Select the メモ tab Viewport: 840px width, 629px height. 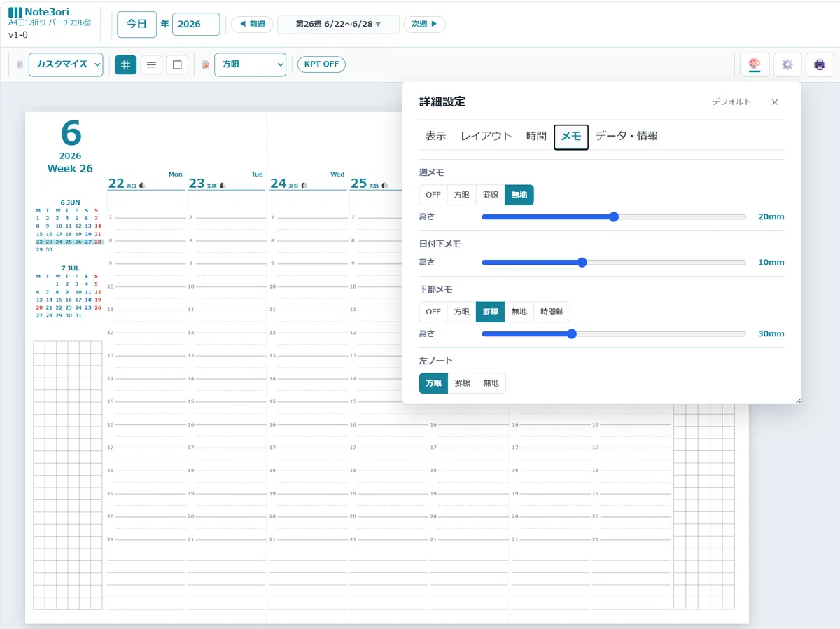571,137
